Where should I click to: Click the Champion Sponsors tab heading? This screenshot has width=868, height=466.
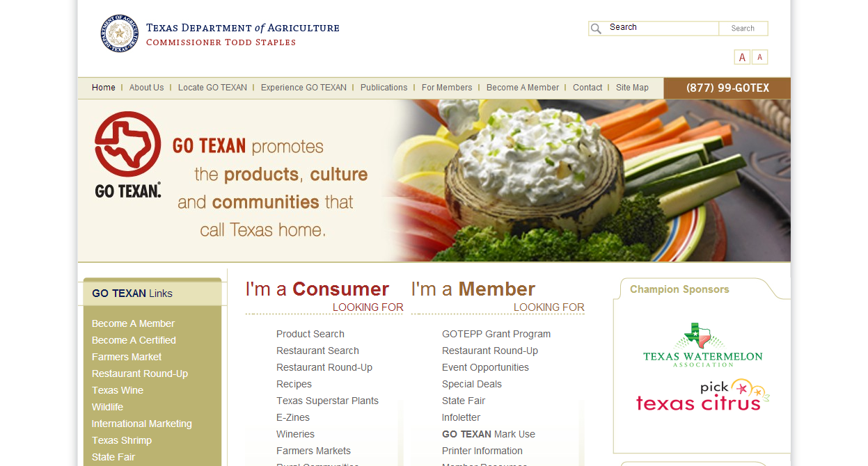click(x=679, y=289)
